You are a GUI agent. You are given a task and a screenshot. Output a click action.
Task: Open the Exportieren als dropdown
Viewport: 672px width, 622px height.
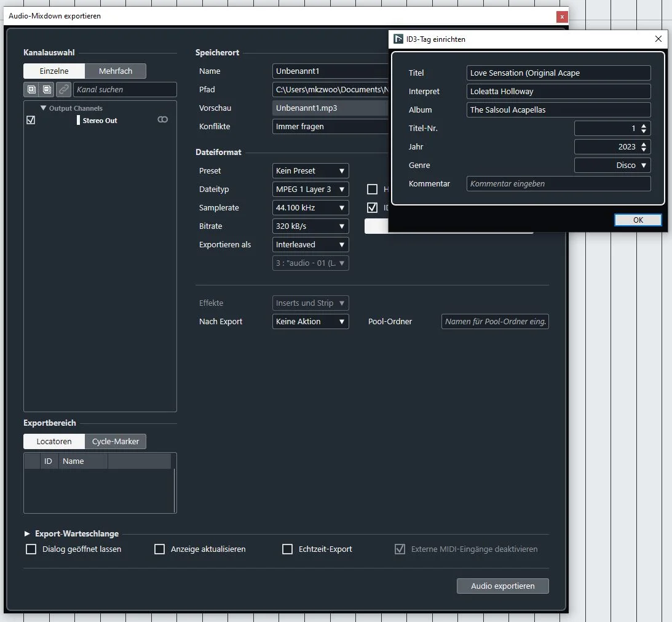(x=310, y=244)
